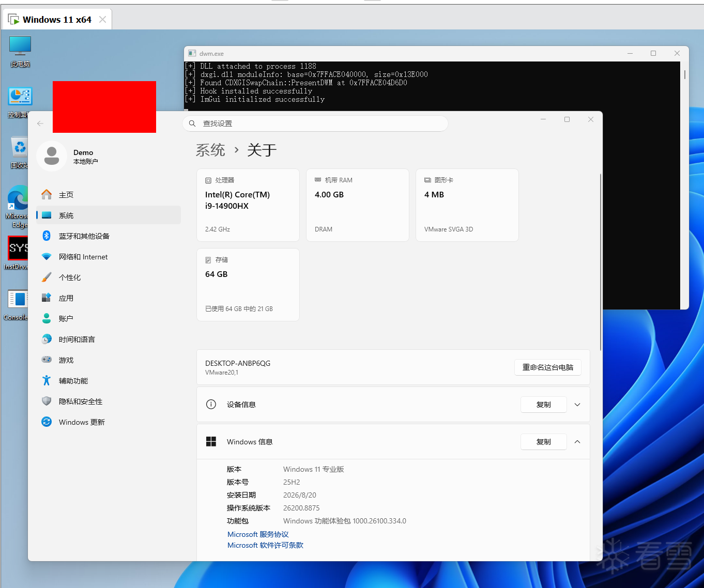The image size is (704, 588).
Task: Click the Windows 更新 sync icon
Action: (47, 422)
